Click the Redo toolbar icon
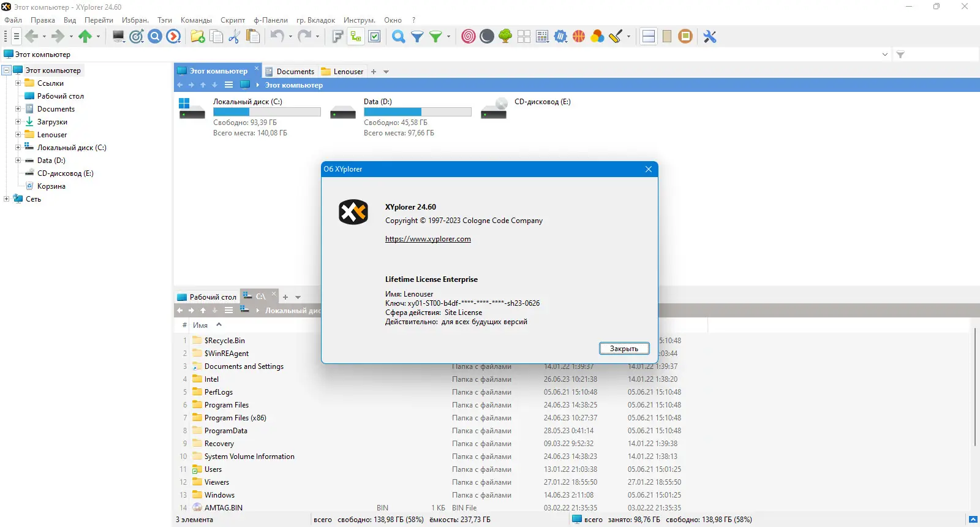The width and height of the screenshot is (980, 527). click(x=304, y=37)
